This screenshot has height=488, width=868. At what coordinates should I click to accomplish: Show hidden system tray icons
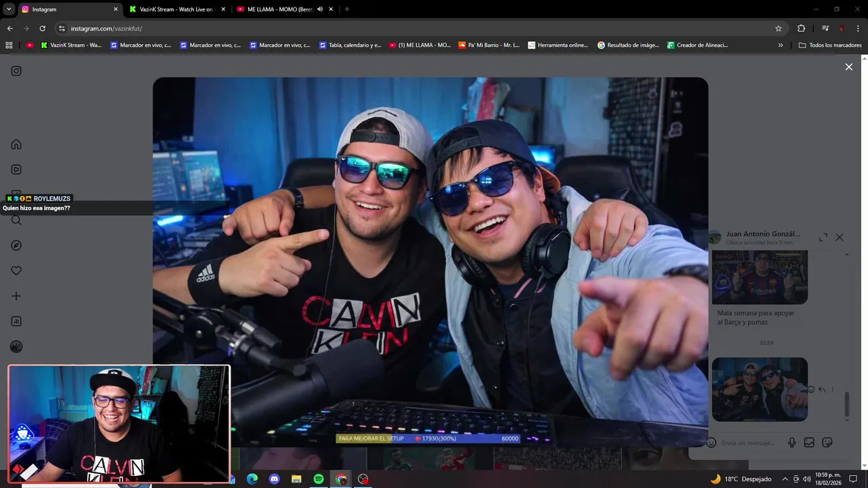(785, 479)
